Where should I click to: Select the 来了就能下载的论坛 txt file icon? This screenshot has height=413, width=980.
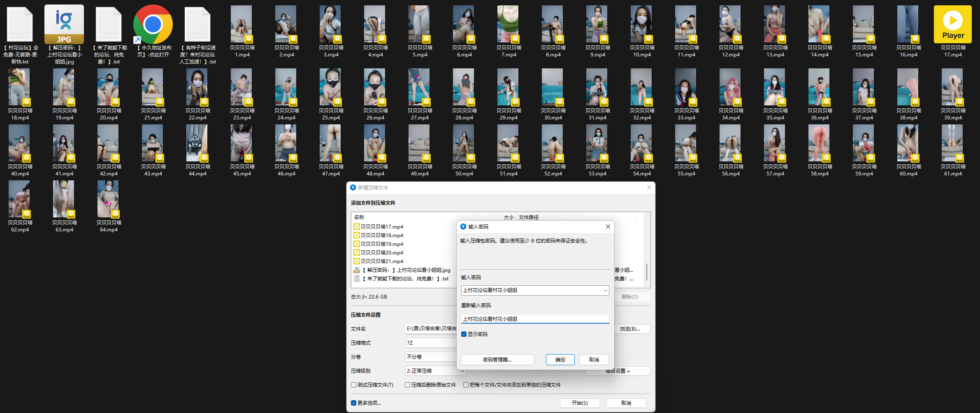pos(108,25)
